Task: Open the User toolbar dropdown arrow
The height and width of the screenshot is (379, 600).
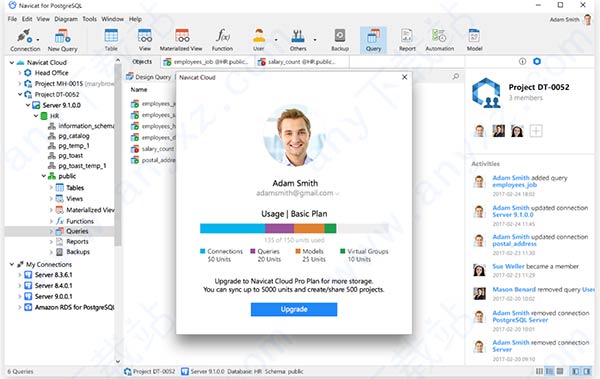Action: pos(276,40)
